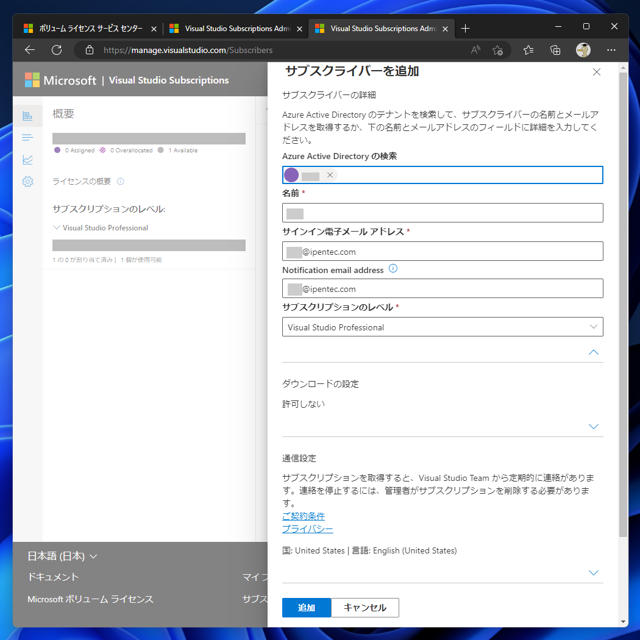
Task: Switch to the ボリューム ライセンス サービス センター tab
Action: pyautogui.click(x=89, y=29)
